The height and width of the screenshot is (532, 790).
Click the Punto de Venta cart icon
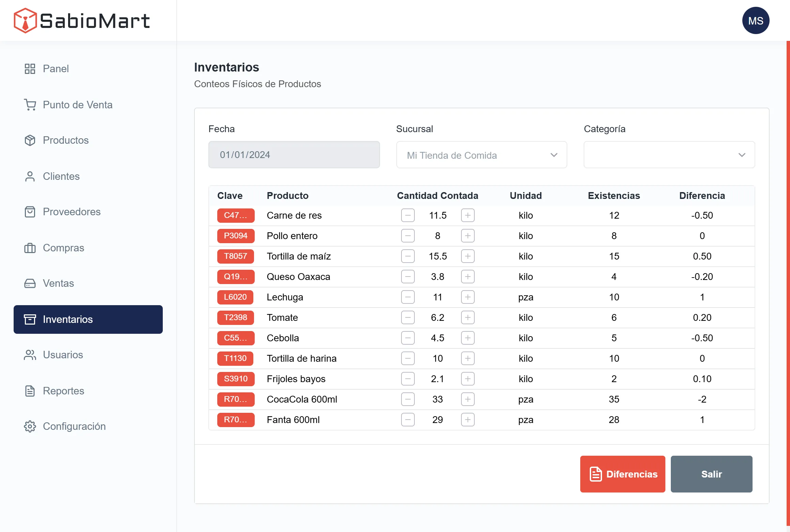[30, 105]
